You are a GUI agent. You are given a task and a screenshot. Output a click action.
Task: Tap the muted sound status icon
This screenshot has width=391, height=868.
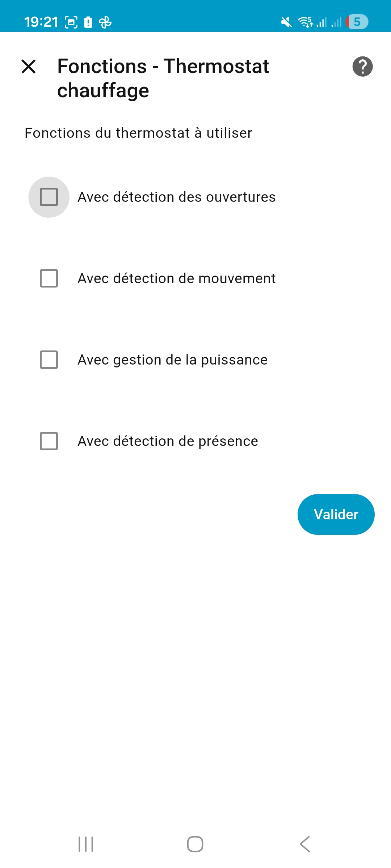pos(286,22)
